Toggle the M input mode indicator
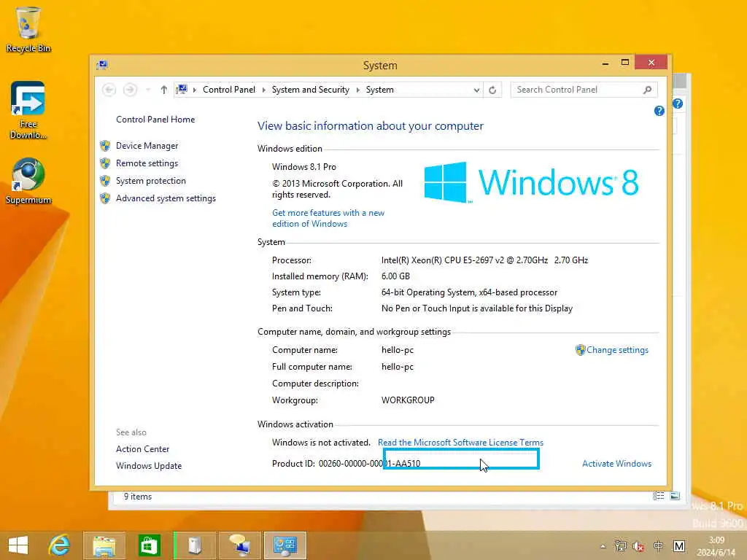Image resolution: width=747 pixels, height=560 pixels. (x=679, y=545)
